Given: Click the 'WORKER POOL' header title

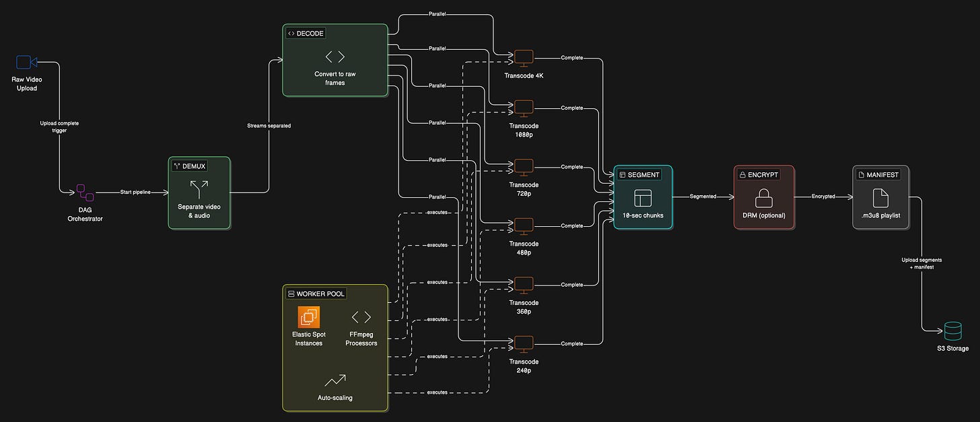Looking at the screenshot, I should (x=321, y=293).
